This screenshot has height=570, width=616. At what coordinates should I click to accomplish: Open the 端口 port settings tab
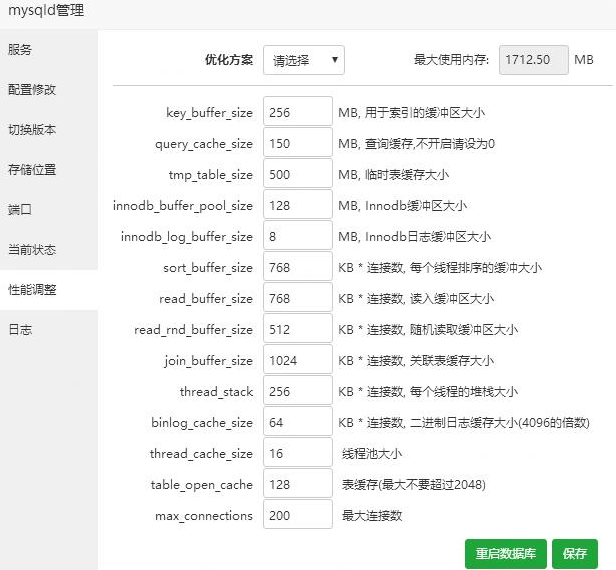tap(20, 209)
